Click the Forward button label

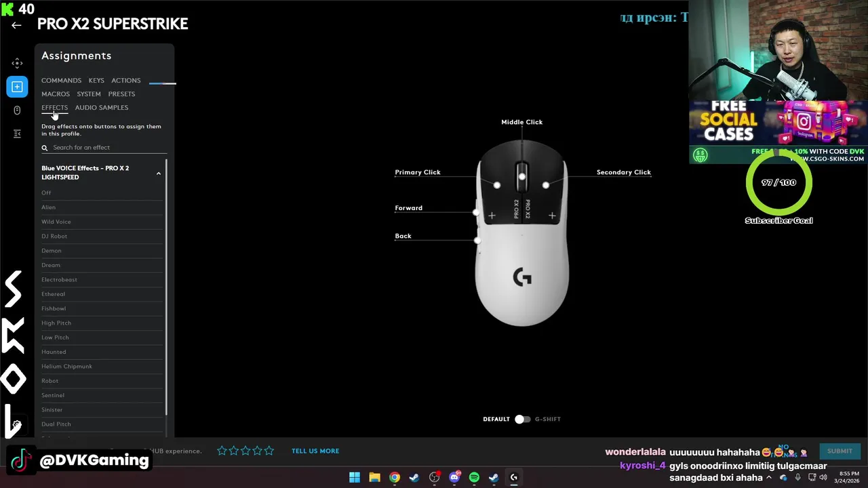(408, 208)
